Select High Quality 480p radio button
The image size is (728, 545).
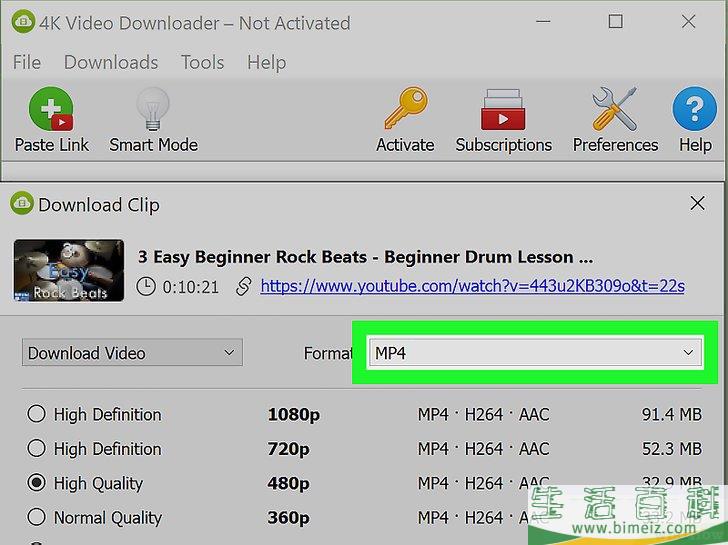(37, 483)
